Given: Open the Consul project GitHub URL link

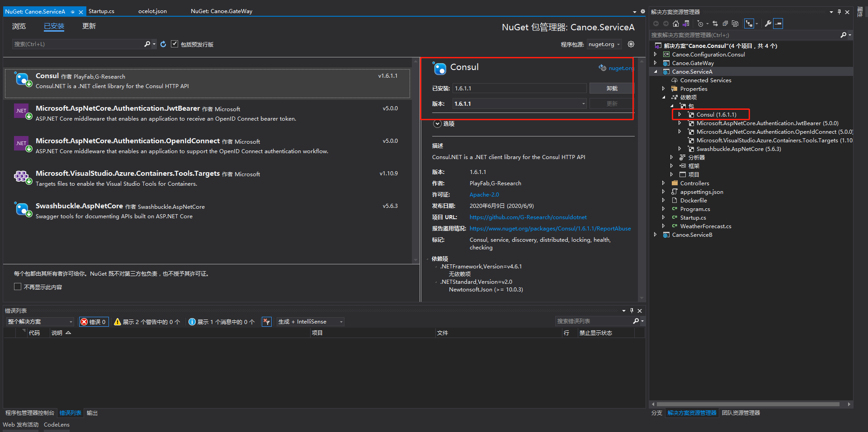Looking at the screenshot, I should 528,217.
